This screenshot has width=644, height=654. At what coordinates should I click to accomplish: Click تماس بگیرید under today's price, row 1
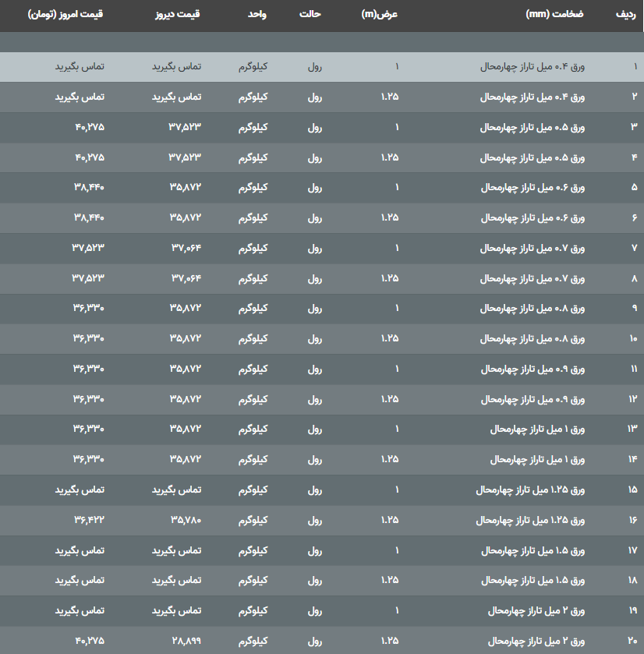pyautogui.click(x=80, y=67)
